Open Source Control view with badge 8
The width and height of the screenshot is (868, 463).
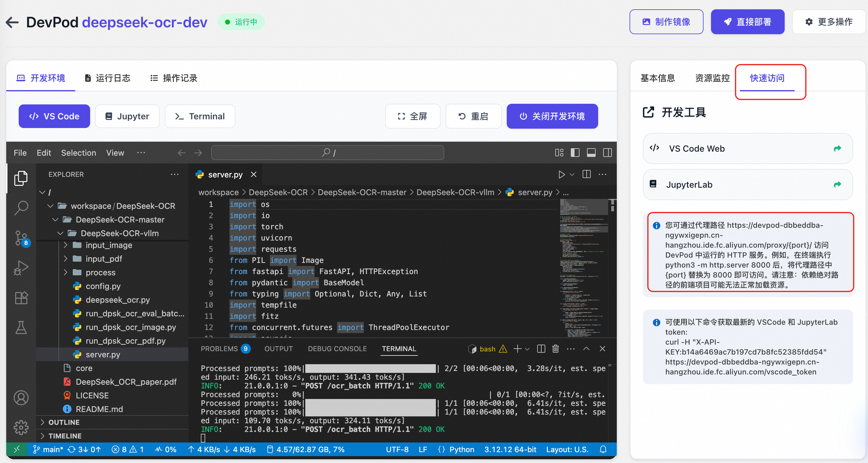click(x=21, y=238)
